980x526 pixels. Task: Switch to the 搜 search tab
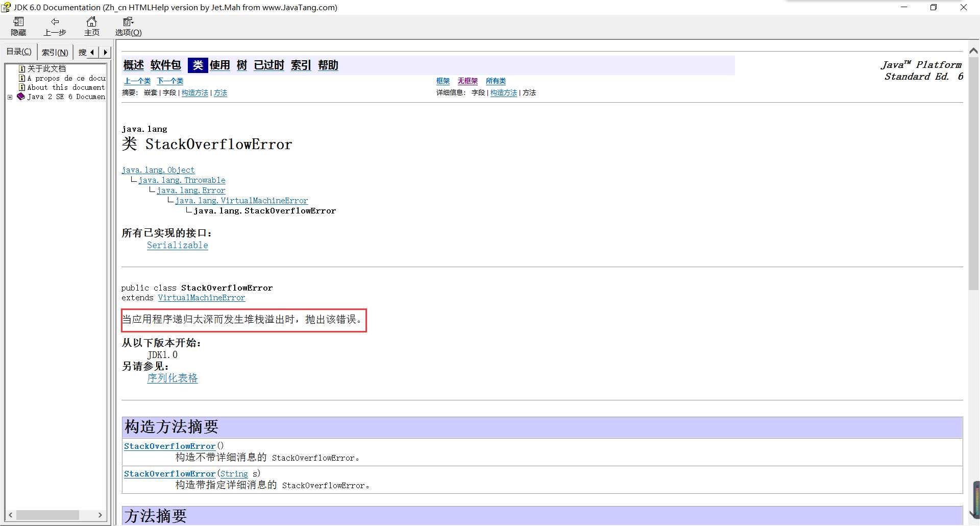[82, 52]
